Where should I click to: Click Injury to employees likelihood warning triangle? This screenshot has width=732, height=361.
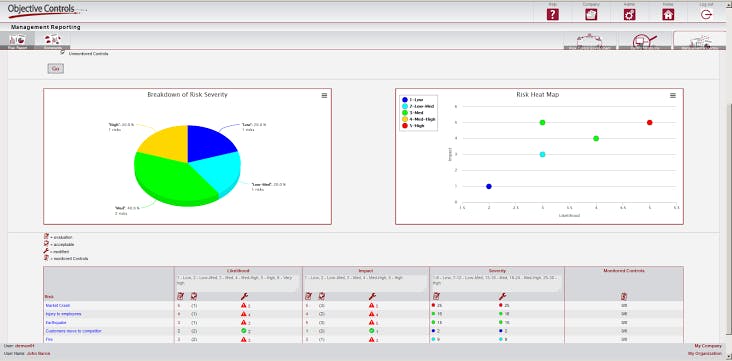(x=243, y=314)
